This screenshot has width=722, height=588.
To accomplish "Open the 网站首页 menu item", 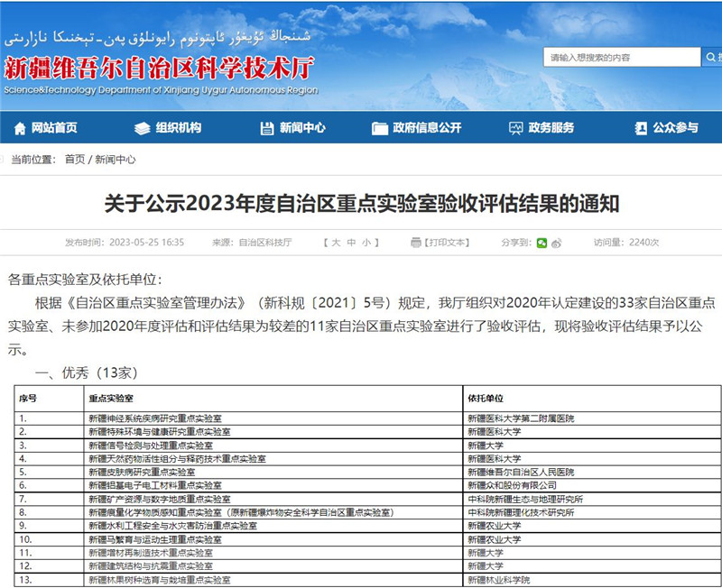I will [54, 128].
